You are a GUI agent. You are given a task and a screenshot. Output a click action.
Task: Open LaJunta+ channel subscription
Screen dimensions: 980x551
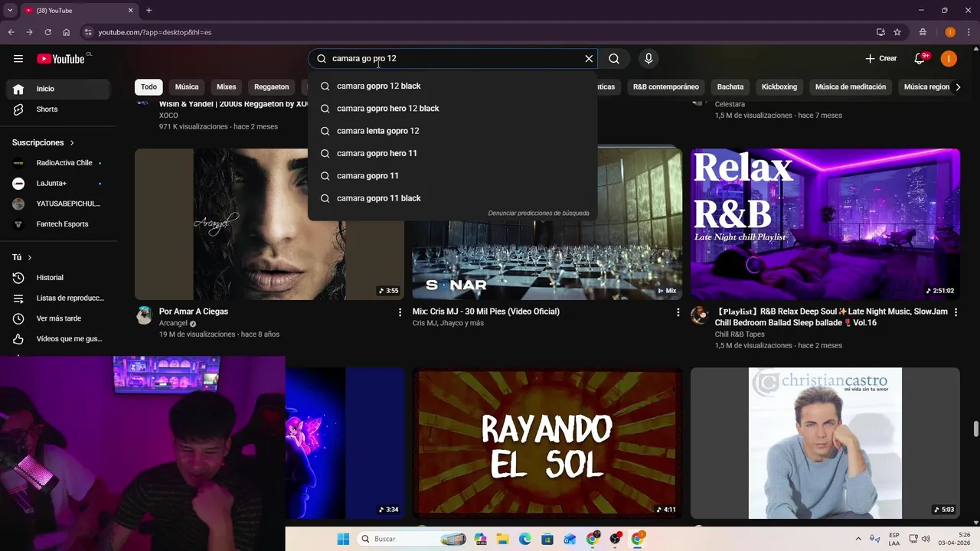pos(58,184)
